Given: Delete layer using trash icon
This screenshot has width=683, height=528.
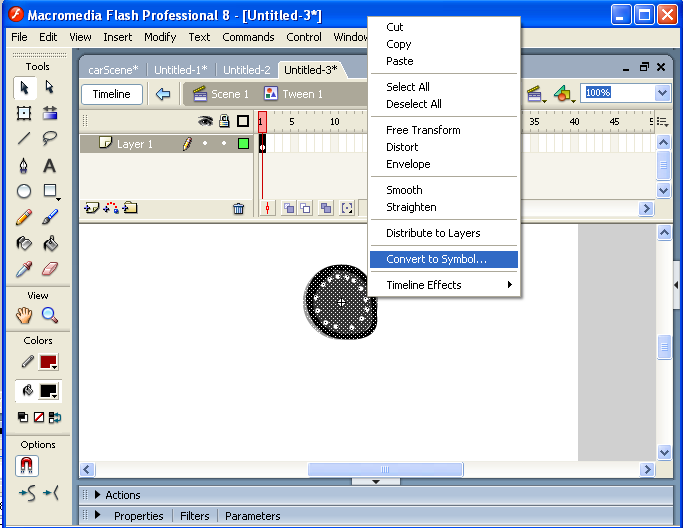Looking at the screenshot, I should coord(238,208).
